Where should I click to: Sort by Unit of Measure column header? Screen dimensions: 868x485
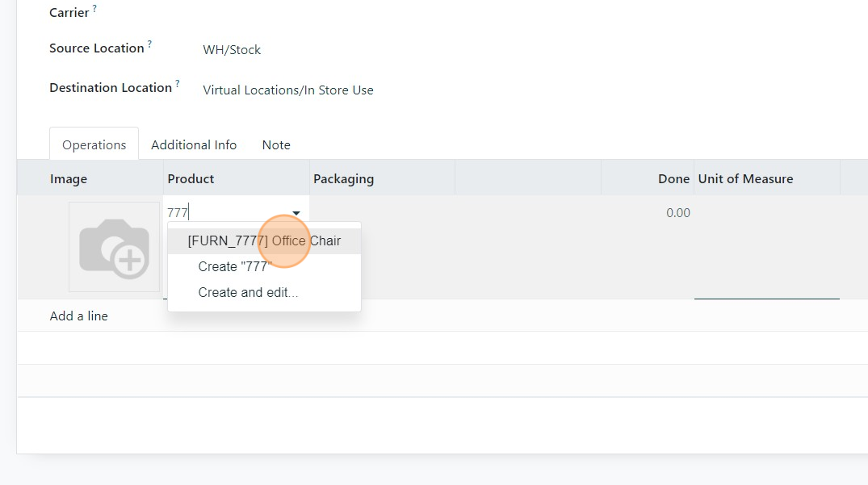tap(767, 178)
